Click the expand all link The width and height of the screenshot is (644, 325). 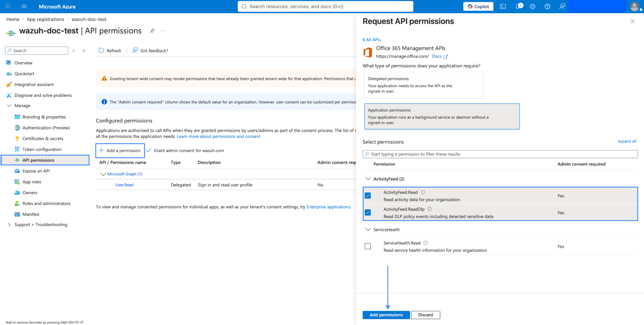(627, 141)
